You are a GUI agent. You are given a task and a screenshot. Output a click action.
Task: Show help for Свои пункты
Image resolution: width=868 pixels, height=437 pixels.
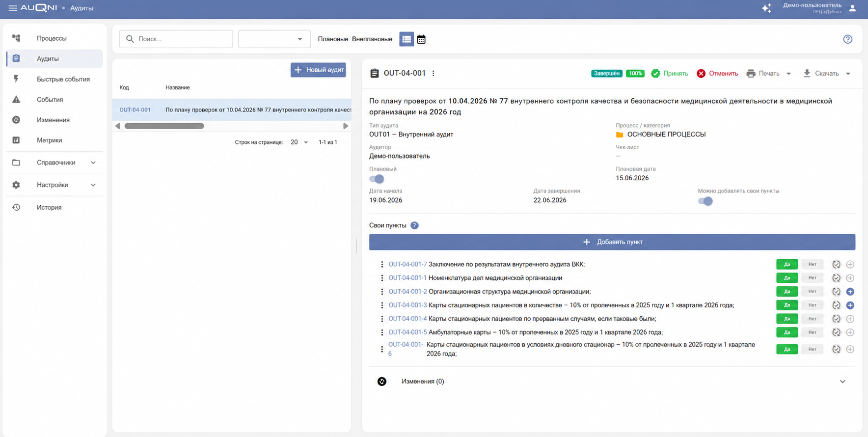pos(414,225)
